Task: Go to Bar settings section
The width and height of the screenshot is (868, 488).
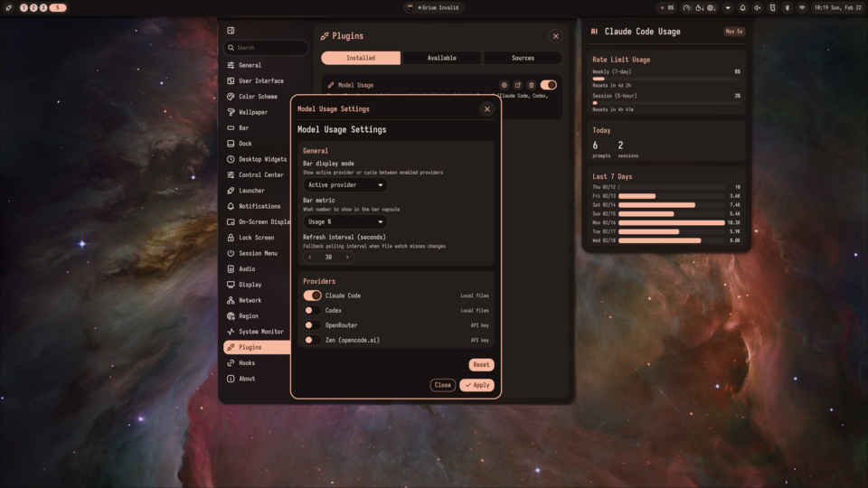Action: [x=257, y=127]
